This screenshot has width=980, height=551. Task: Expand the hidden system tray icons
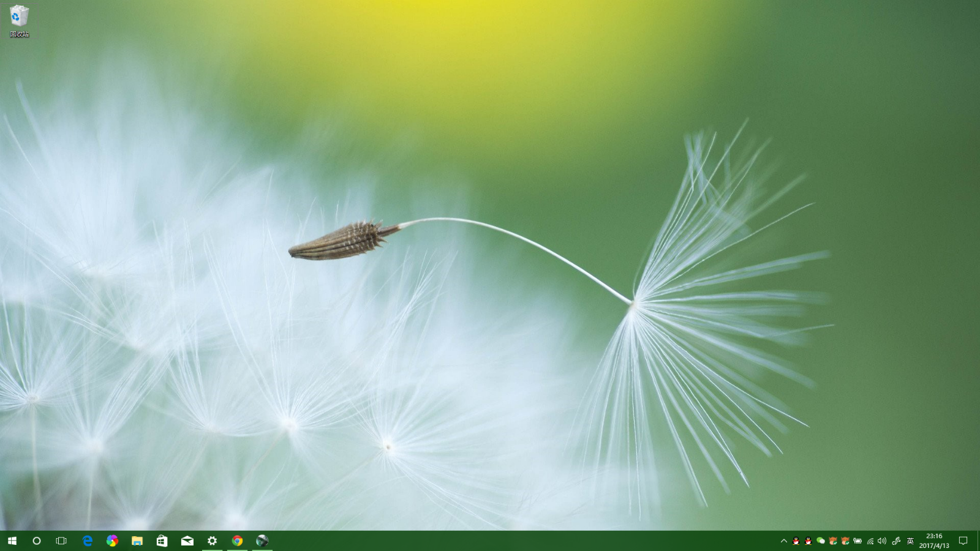coord(783,541)
